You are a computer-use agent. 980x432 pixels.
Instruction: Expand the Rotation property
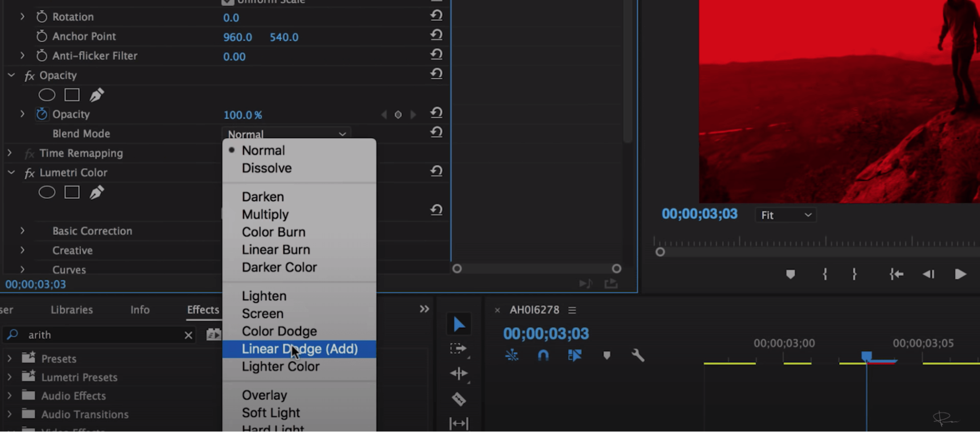point(22,17)
